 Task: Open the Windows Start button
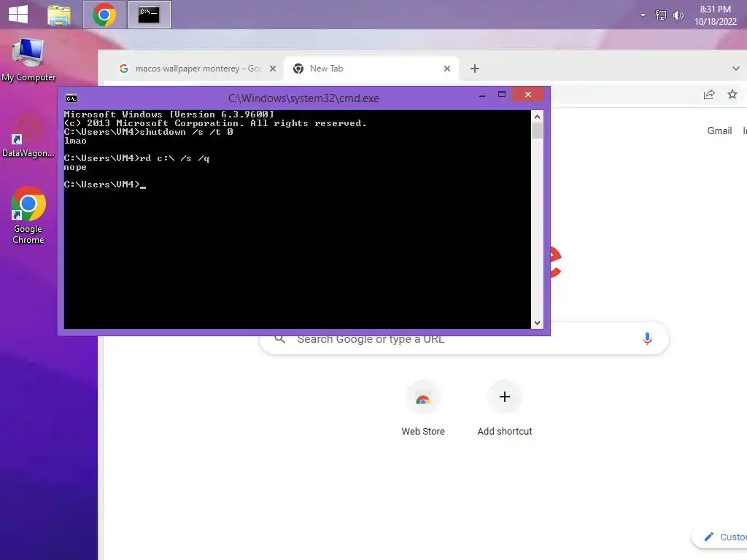[18, 14]
